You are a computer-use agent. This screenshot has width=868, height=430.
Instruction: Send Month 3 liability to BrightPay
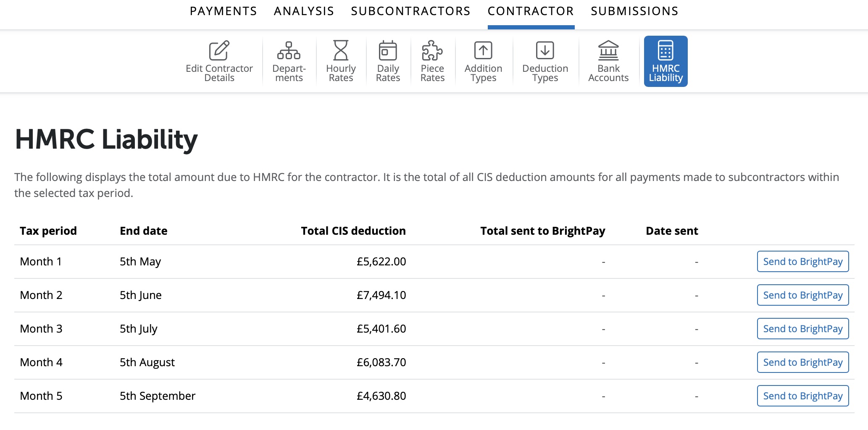pos(802,329)
